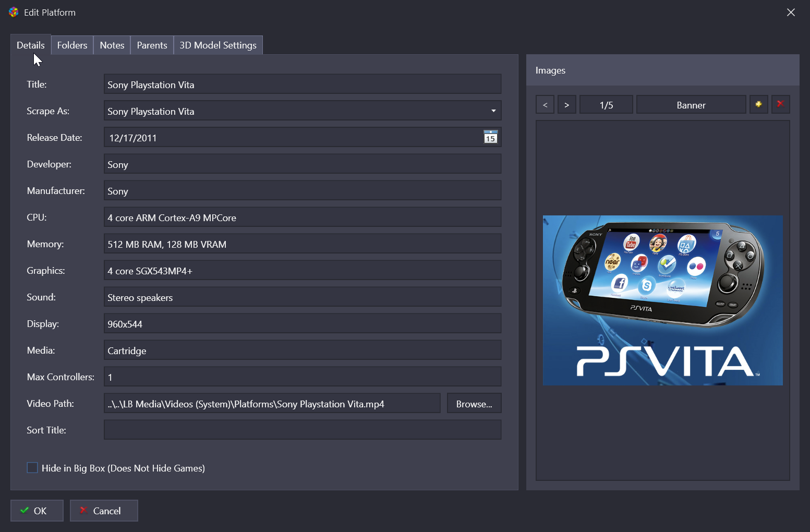Open the release date calendar picker
Screen dimensions: 810x532
click(x=490, y=137)
